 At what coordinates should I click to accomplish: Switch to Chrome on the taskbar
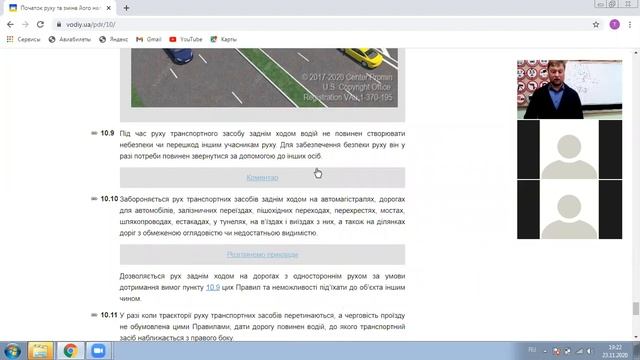click(x=70, y=351)
